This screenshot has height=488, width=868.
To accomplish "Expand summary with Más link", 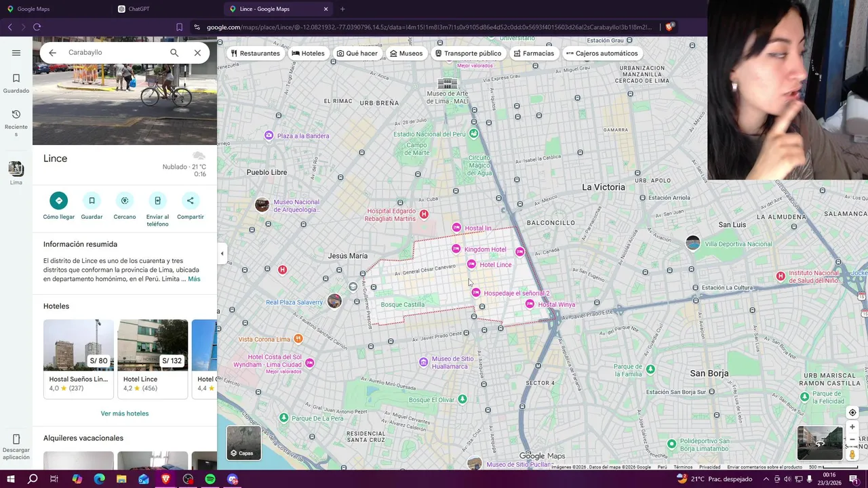I will (x=194, y=279).
